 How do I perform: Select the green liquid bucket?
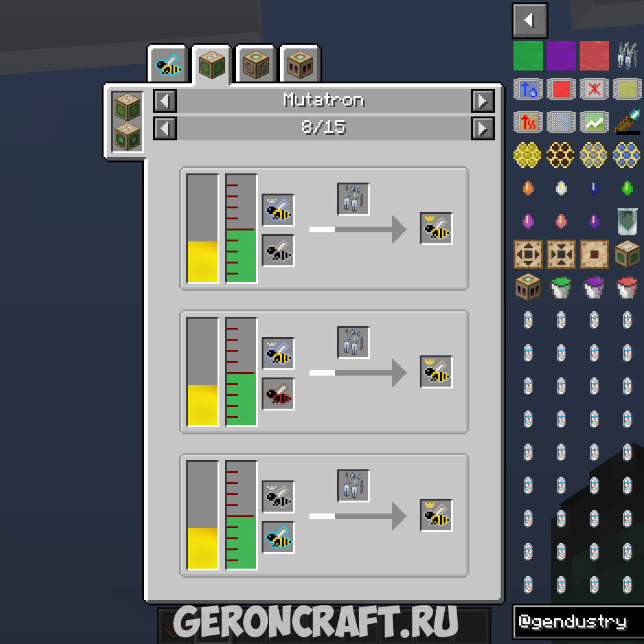click(x=561, y=287)
